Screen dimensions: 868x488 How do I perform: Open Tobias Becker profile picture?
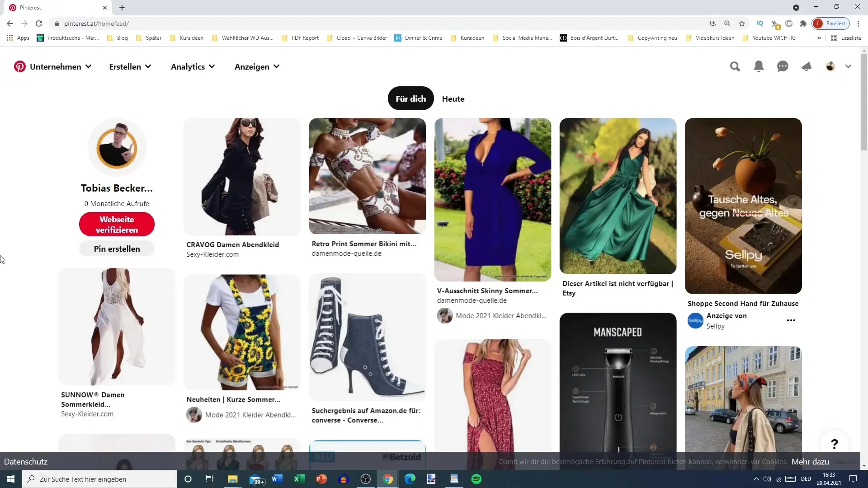pyautogui.click(x=117, y=147)
